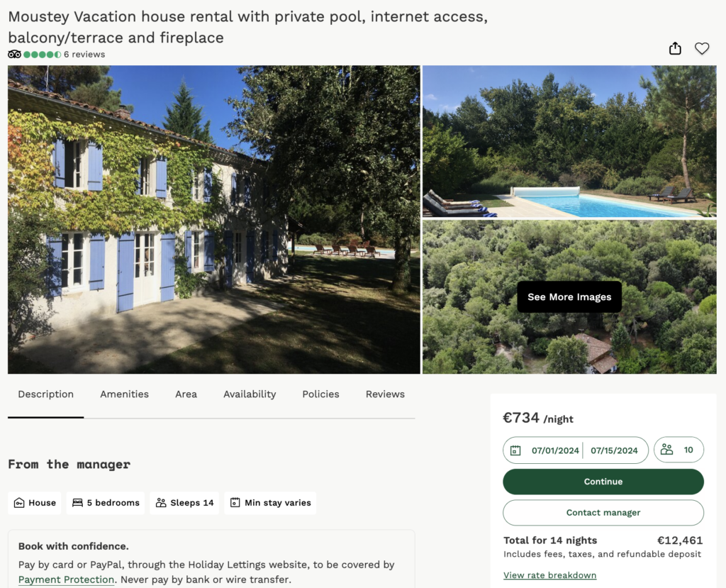Click the bed icon on the 5 bedrooms chip
The height and width of the screenshot is (588, 726).
click(78, 502)
